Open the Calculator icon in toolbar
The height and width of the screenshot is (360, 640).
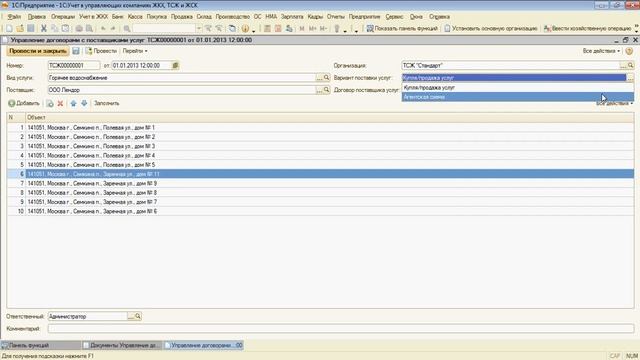coord(267,29)
